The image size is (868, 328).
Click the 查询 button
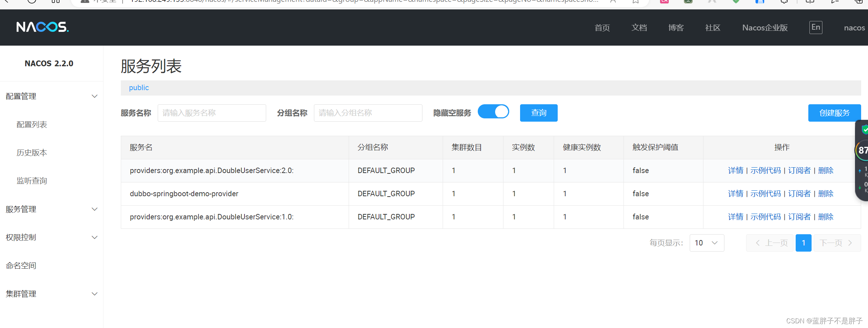pos(539,113)
